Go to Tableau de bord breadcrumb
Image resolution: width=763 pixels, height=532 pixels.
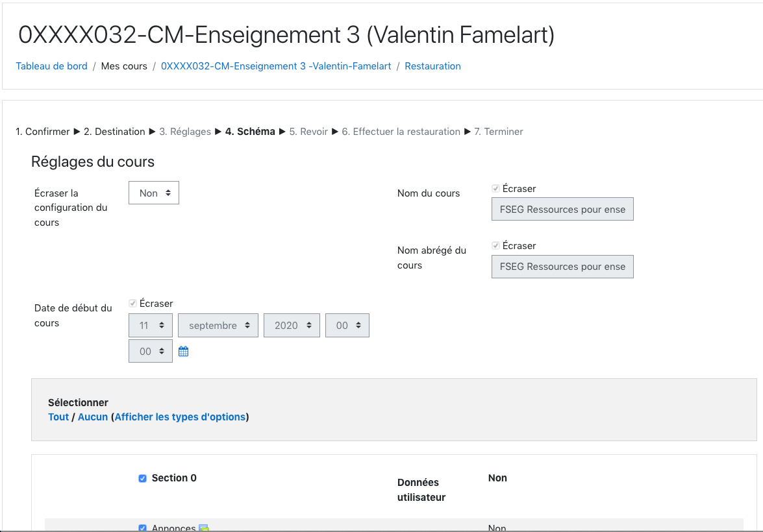51,66
